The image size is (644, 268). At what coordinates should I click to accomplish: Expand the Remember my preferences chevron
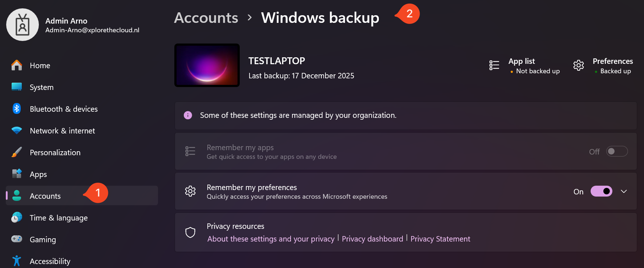coord(624,191)
